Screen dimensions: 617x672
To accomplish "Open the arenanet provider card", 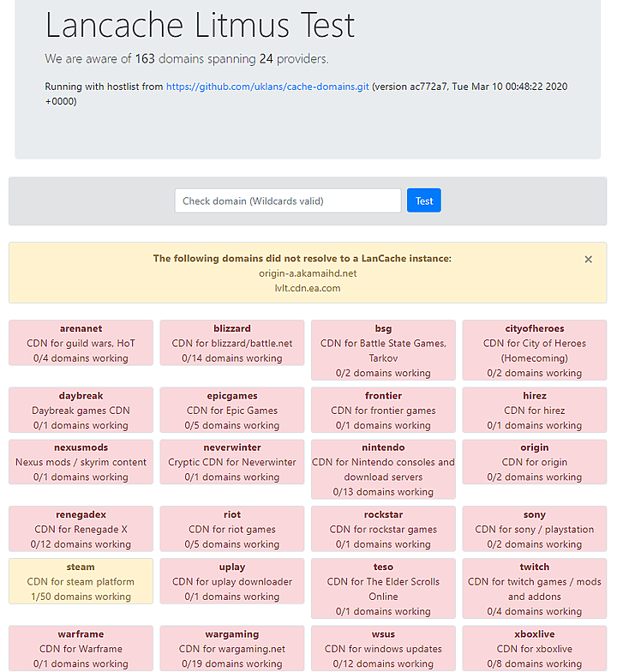I will (x=81, y=343).
